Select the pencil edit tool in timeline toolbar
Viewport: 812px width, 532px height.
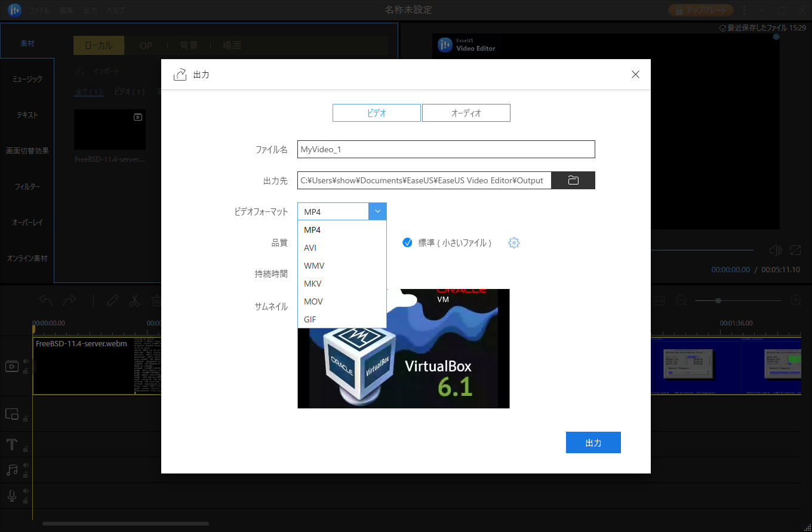(112, 300)
